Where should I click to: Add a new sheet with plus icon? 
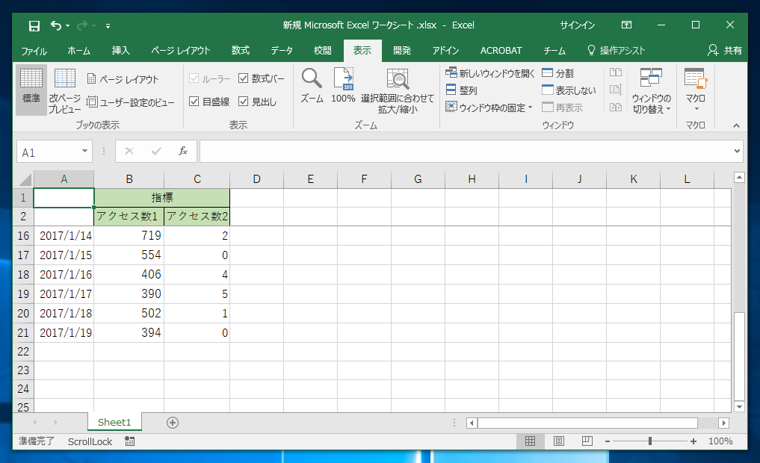pos(172,423)
